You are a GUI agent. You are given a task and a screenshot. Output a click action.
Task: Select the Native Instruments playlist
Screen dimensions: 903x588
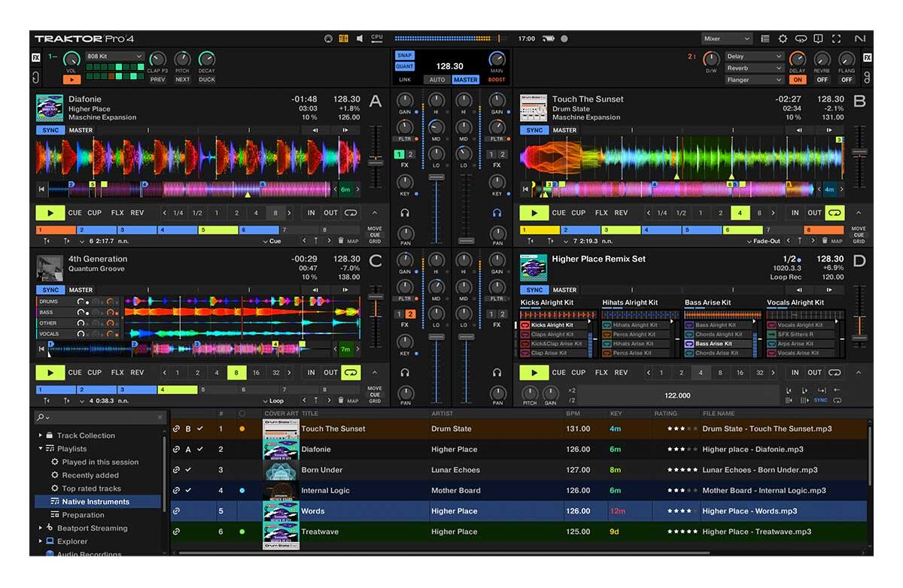(98, 502)
